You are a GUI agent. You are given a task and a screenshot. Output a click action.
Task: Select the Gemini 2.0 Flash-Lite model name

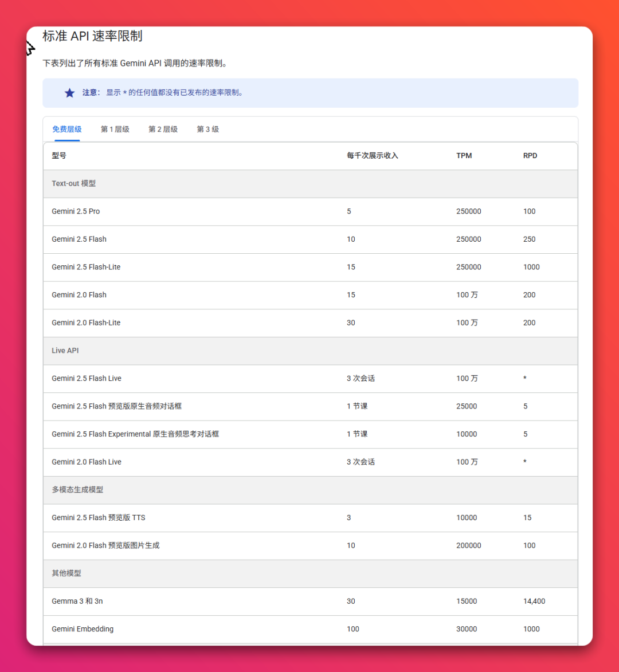(86, 323)
